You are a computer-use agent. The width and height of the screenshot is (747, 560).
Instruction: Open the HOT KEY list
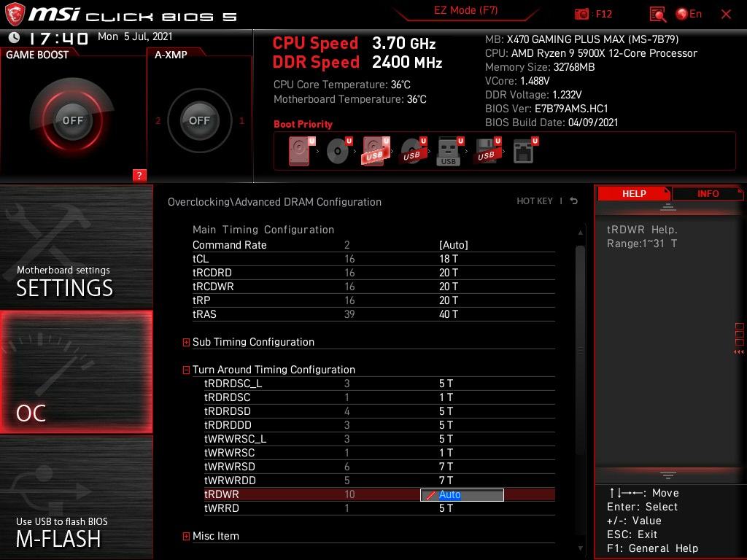[x=535, y=201]
